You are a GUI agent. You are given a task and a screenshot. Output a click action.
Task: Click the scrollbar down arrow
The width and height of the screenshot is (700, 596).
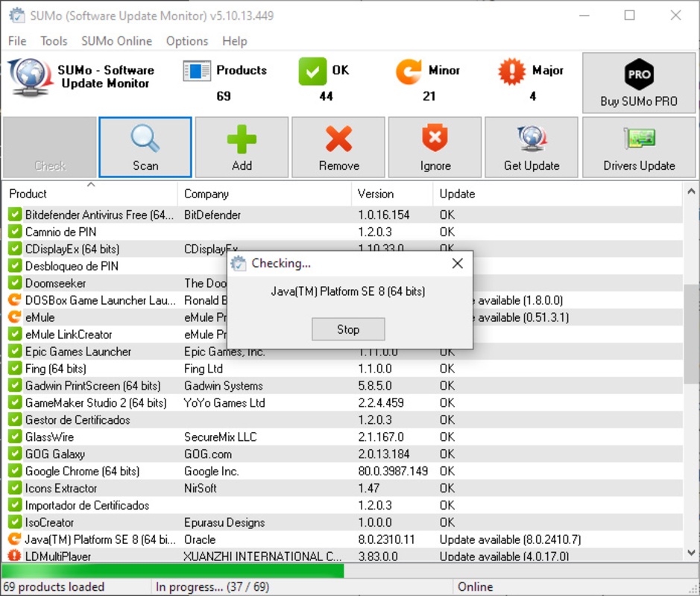[x=691, y=552]
